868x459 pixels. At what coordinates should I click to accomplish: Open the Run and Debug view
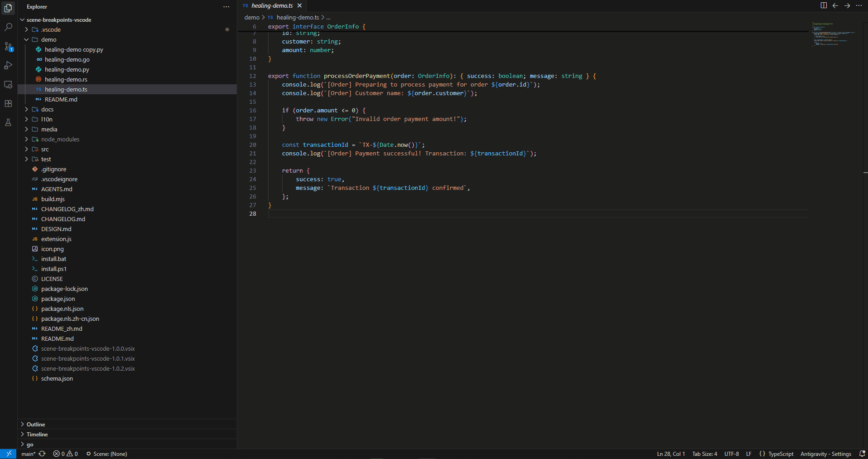pos(8,65)
